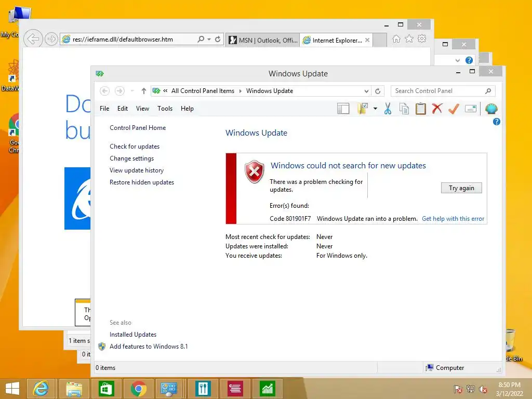Screen dimensions: 532x399
Task: Click the search magnifier in Control Panel
Action: pos(488,91)
